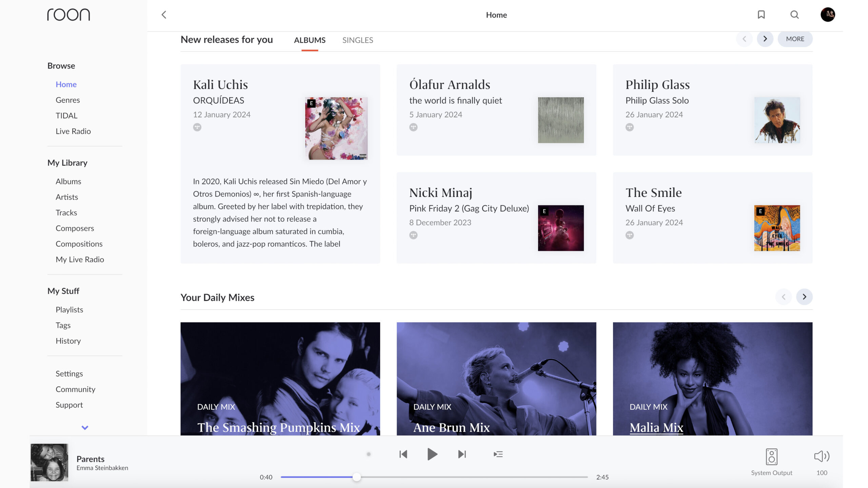Open Playlists in the sidebar
The width and height of the screenshot is (868, 488).
click(x=69, y=309)
